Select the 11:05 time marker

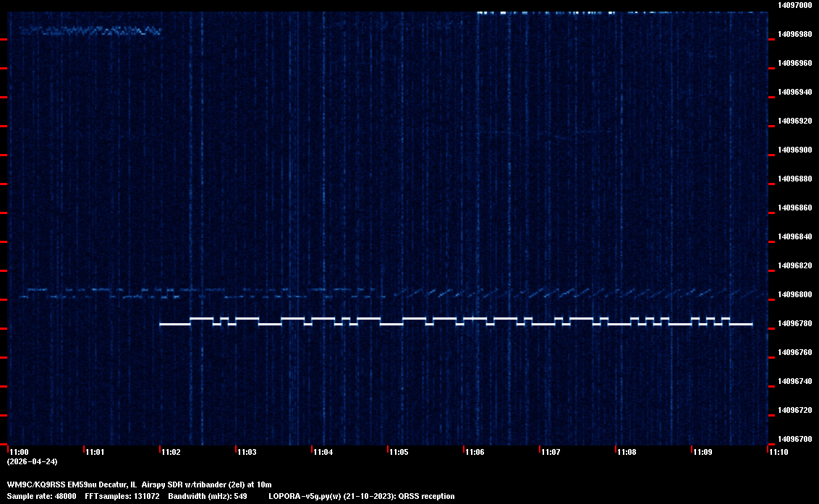(399, 452)
